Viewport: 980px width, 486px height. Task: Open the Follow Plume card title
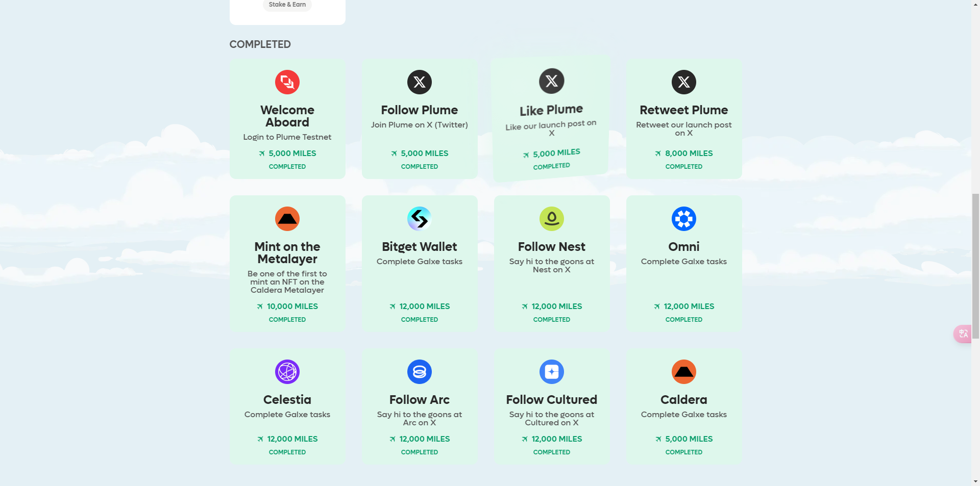420,110
